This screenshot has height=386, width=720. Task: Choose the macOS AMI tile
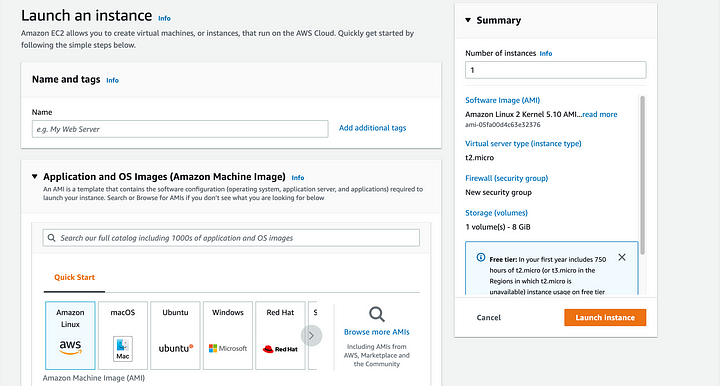point(123,335)
